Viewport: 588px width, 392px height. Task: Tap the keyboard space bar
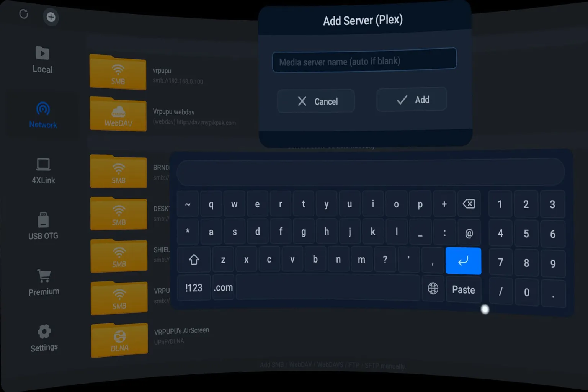pos(328,287)
